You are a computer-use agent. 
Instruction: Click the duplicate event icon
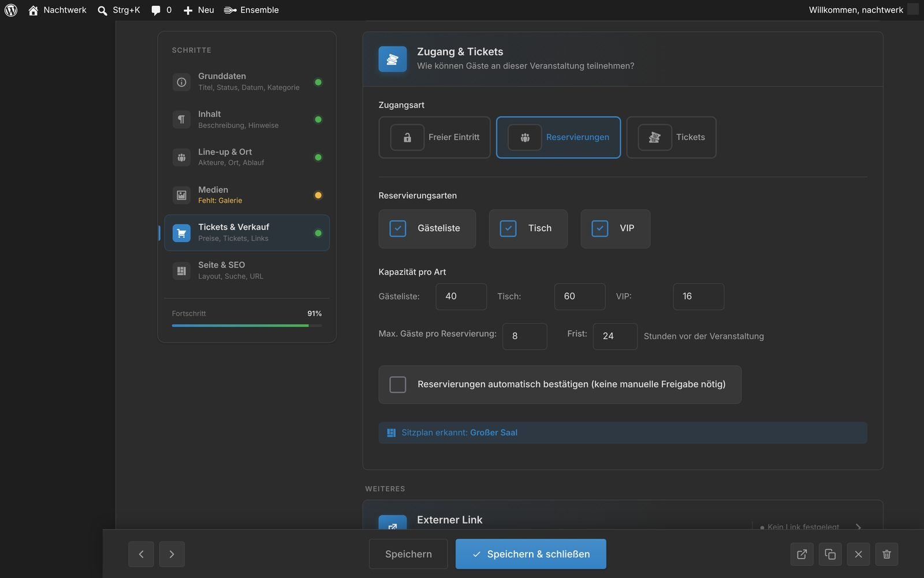(830, 554)
